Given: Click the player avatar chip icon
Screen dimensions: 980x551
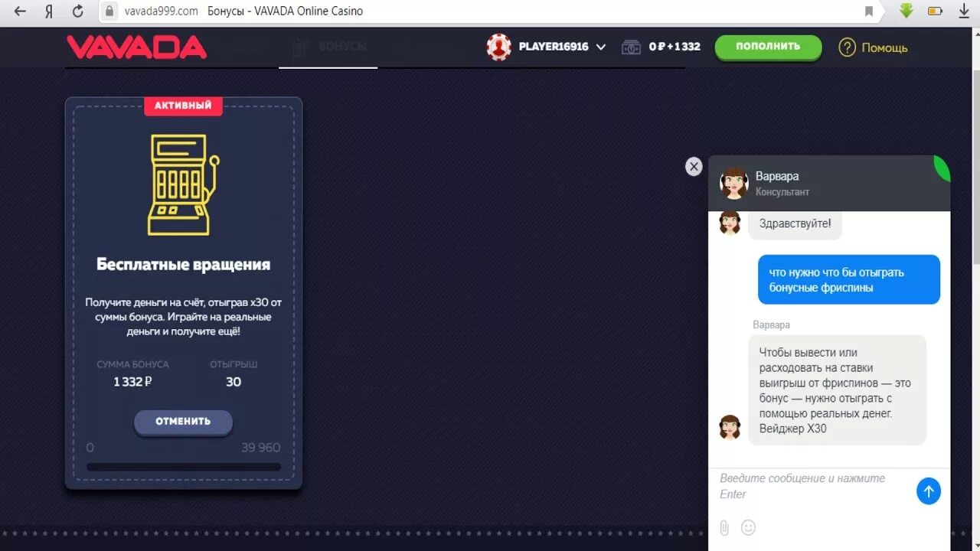Looking at the screenshot, I should (x=498, y=47).
